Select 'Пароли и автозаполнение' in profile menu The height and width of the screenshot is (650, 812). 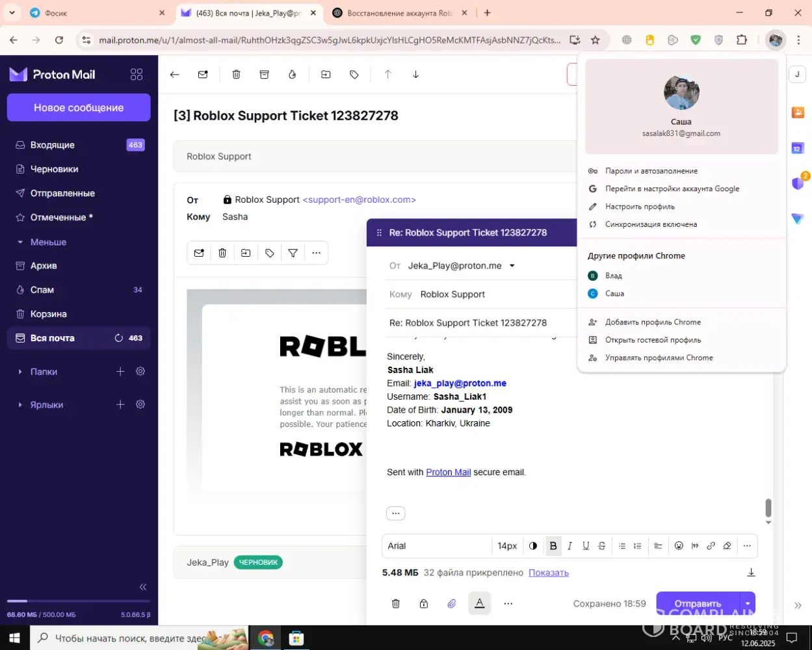pyautogui.click(x=651, y=171)
